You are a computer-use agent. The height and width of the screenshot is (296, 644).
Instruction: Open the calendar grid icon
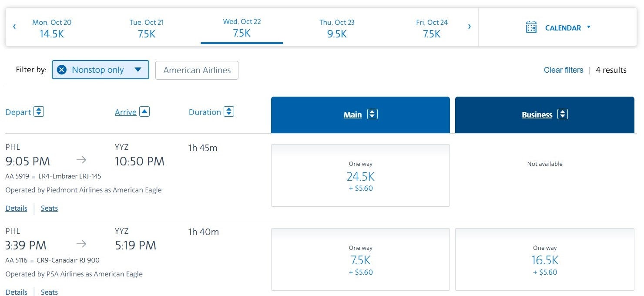(x=531, y=27)
